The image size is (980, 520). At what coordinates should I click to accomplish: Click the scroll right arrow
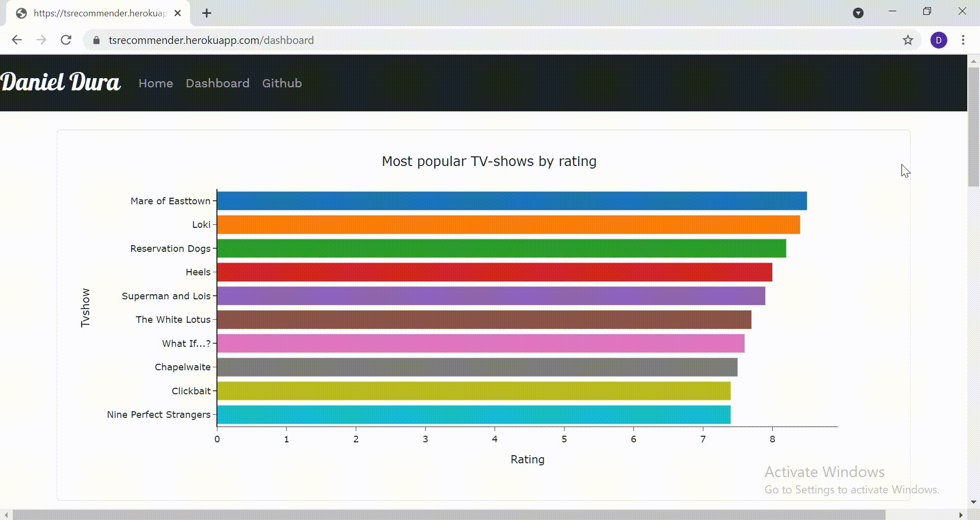[961, 515]
